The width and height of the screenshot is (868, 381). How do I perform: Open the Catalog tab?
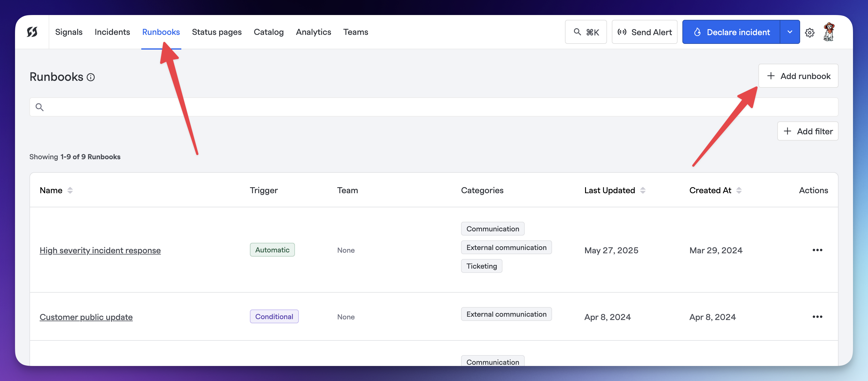coord(269,32)
